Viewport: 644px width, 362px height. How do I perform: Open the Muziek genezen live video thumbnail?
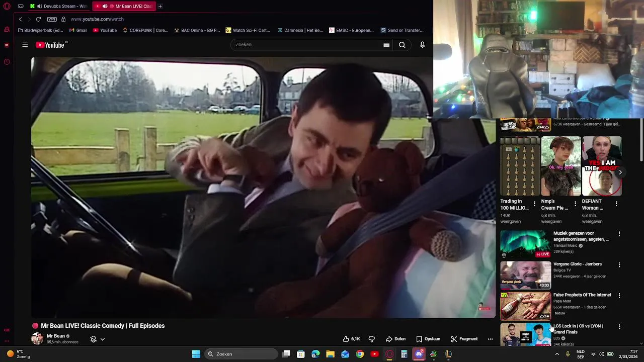(x=525, y=244)
